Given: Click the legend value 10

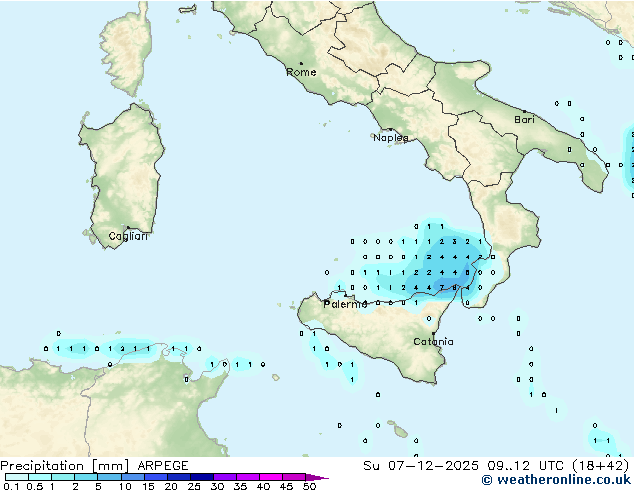Looking at the screenshot, I should [x=125, y=486].
